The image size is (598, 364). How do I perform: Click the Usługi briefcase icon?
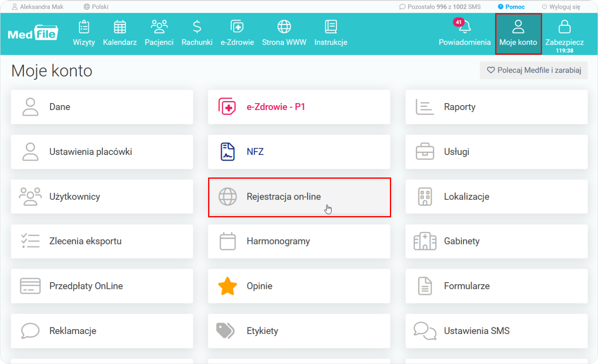coord(425,152)
